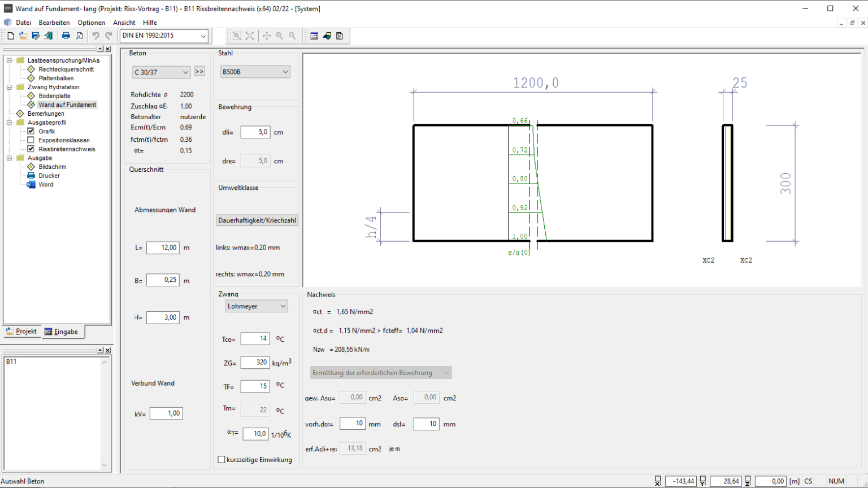Open the concrete class C 30/37 dropdown
The image size is (868, 488).
(x=161, y=72)
